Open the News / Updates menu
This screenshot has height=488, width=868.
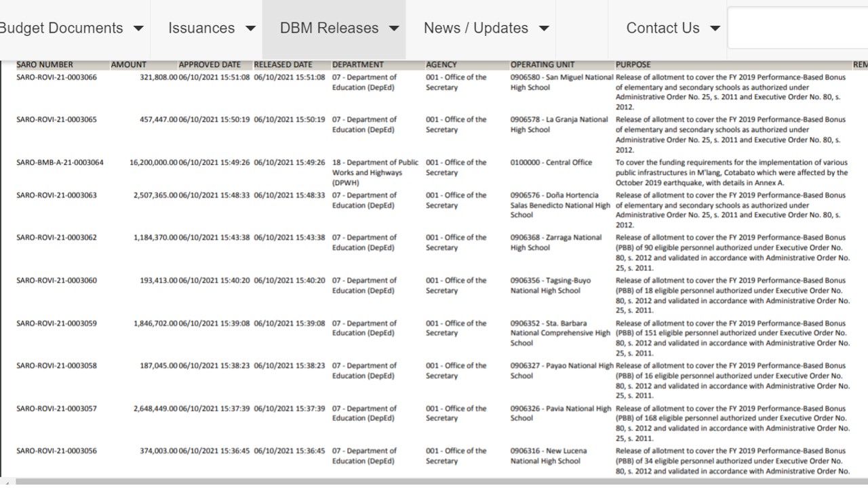486,28
